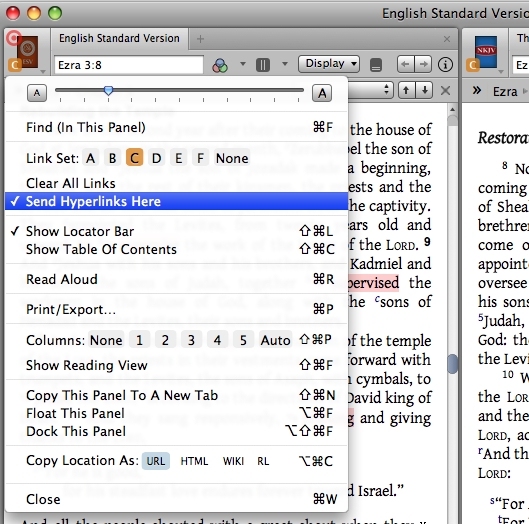Copy location as HTML
This screenshot has width=529, height=524.
(194, 461)
